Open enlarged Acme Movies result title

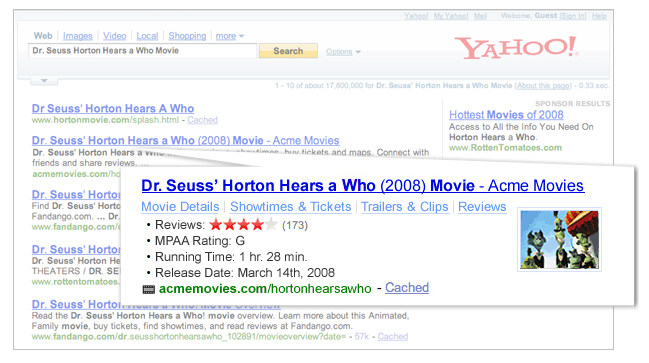coord(363,186)
